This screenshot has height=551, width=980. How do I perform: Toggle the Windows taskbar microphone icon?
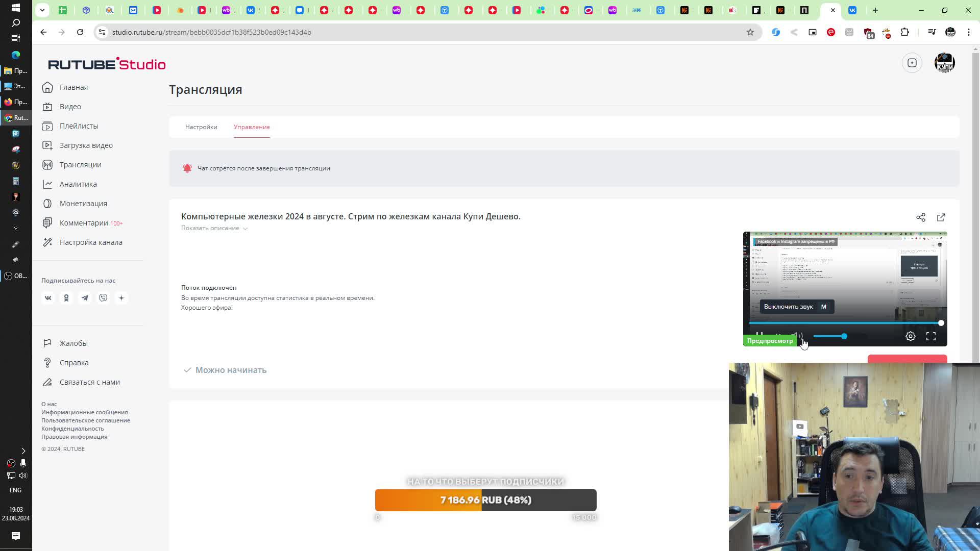click(x=23, y=463)
